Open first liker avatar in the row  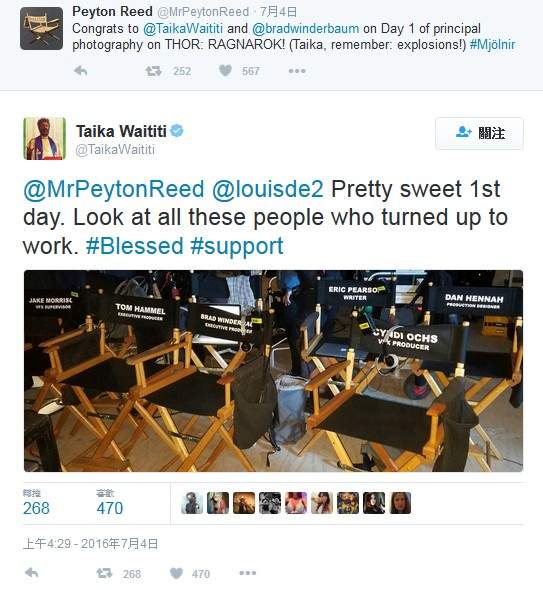tap(192, 503)
